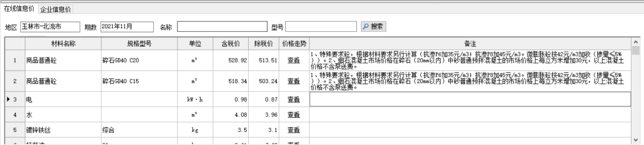Open 查看 price trend for 电 row
The width and height of the screenshot is (644, 145).
click(294, 99)
